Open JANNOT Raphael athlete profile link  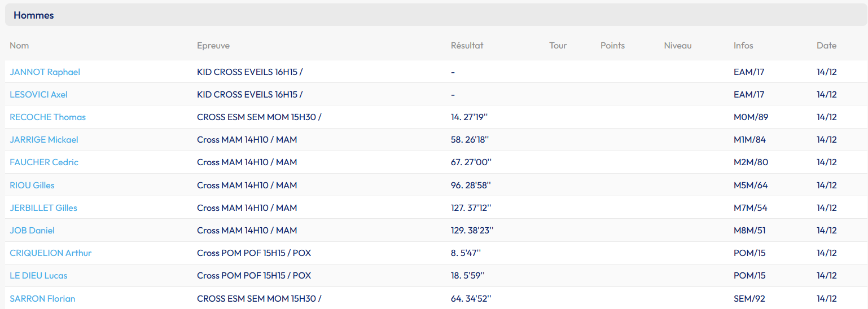pyautogui.click(x=45, y=72)
